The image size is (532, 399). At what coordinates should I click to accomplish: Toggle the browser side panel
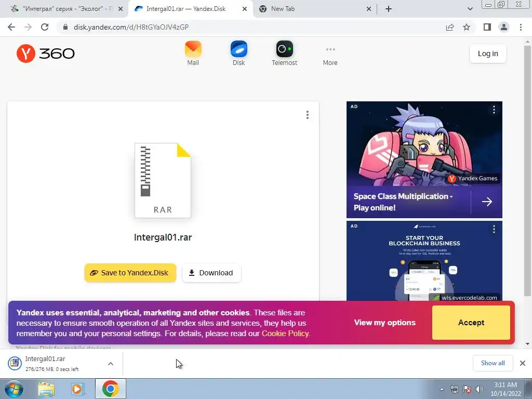click(487, 27)
